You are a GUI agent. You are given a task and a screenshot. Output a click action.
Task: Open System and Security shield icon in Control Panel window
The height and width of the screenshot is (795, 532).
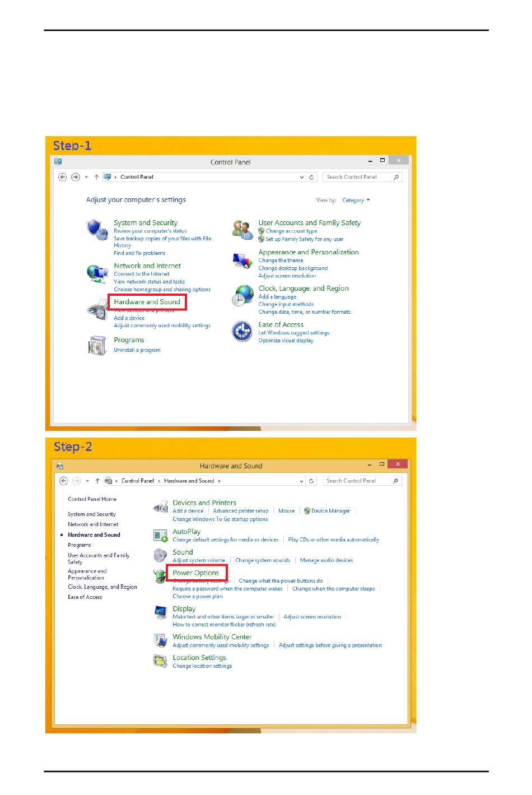click(x=97, y=229)
